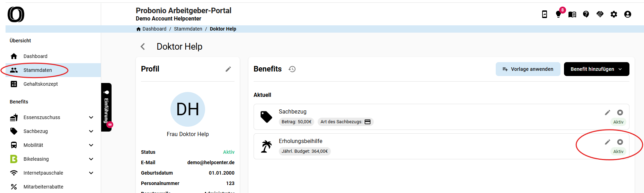This screenshot has width=644, height=193.
Task: Stop the Erholungsbeihilfe benefit icon
Action: (x=620, y=142)
